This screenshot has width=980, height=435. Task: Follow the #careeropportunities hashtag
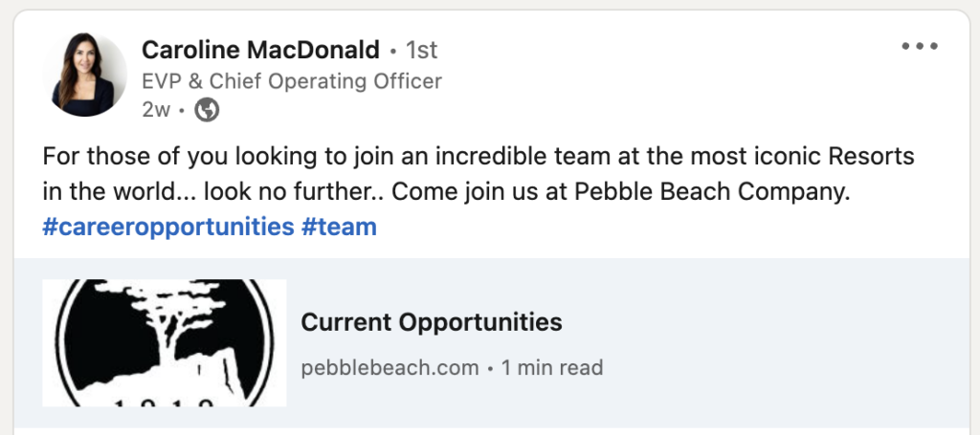point(167,227)
